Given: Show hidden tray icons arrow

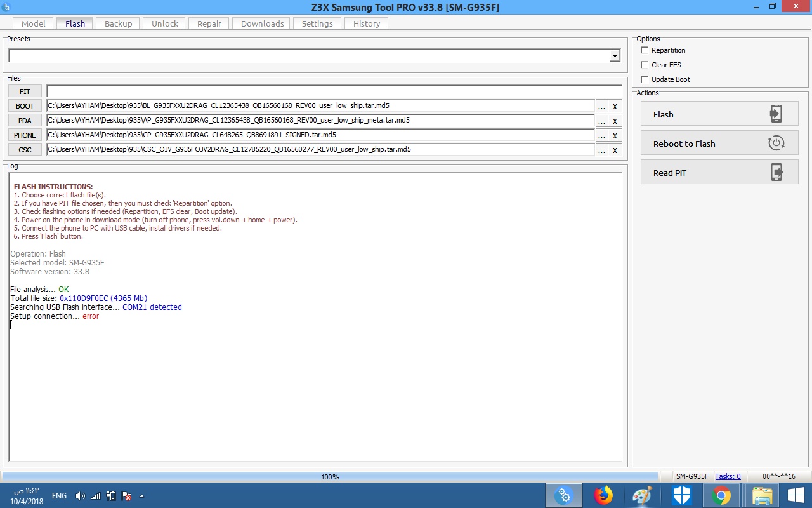Looking at the screenshot, I should click(141, 496).
